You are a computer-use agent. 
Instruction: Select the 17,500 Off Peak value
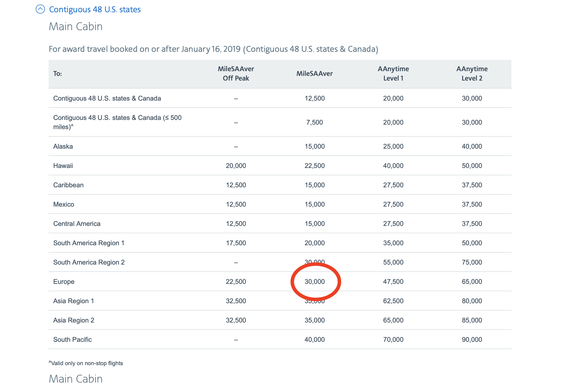click(236, 243)
